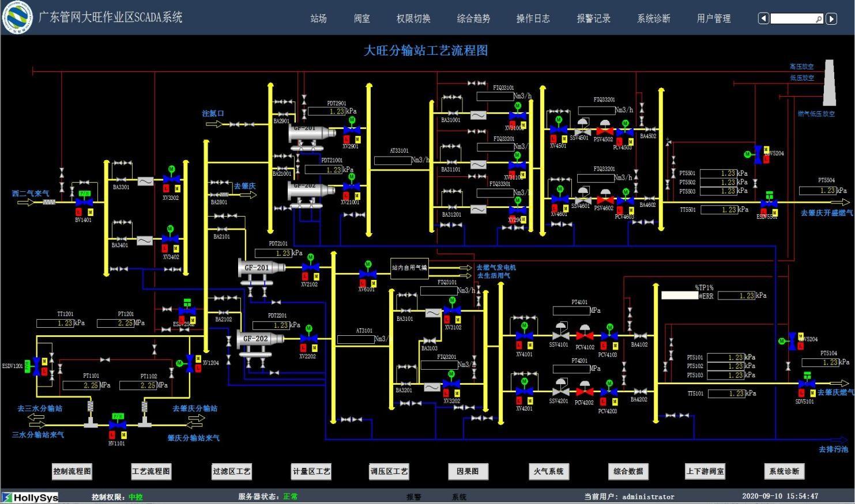Click the BV1401 inlet ball valve
Viewport: 855px width, 504px height.
(84, 202)
